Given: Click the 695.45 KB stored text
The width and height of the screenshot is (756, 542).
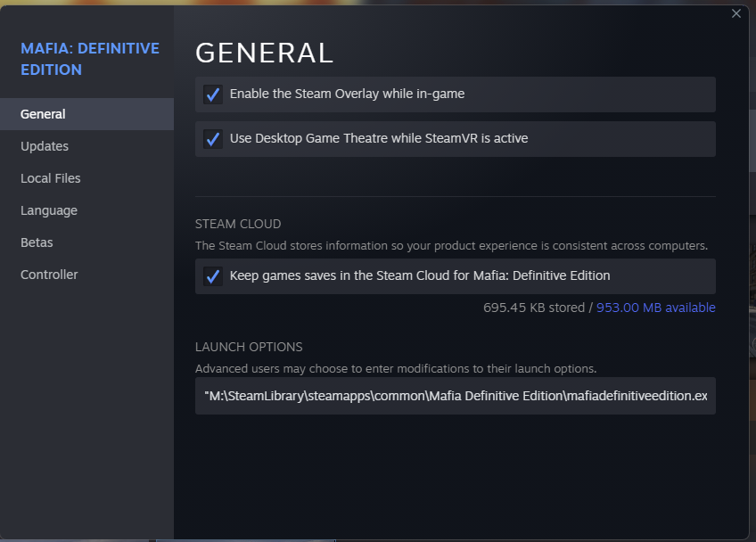Looking at the screenshot, I should click(534, 308).
